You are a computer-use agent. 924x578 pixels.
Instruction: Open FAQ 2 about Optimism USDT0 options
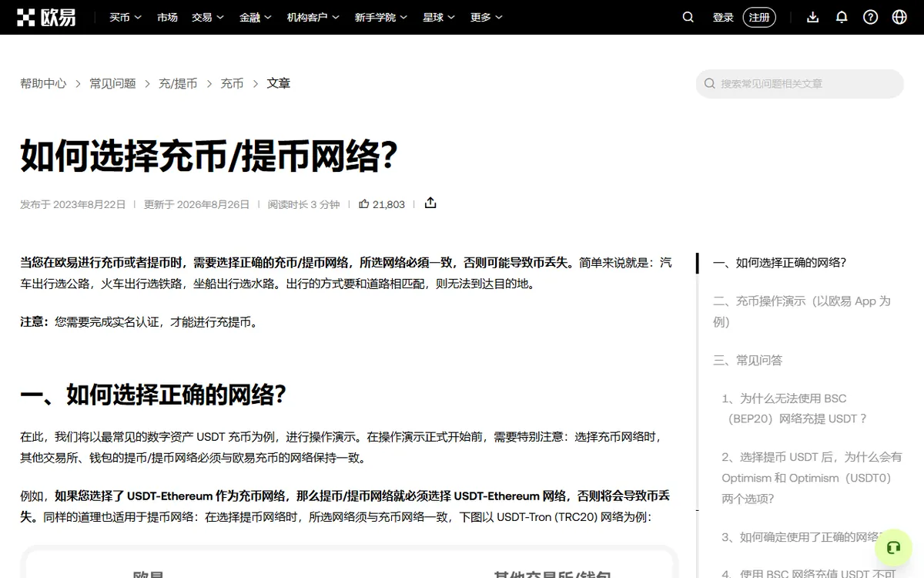pos(812,478)
